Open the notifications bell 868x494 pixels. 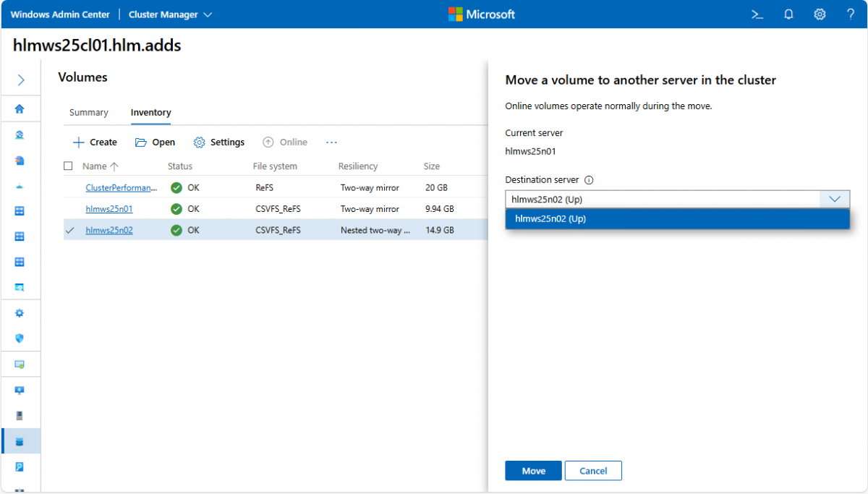(x=788, y=14)
